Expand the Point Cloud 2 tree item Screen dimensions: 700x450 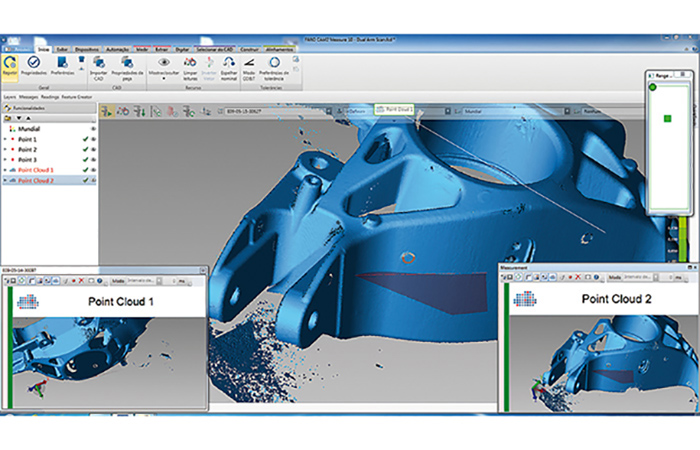click(x=5, y=181)
